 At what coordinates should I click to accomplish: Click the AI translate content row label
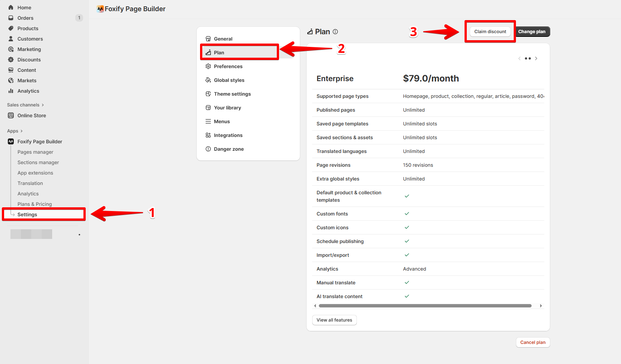click(339, 296)
